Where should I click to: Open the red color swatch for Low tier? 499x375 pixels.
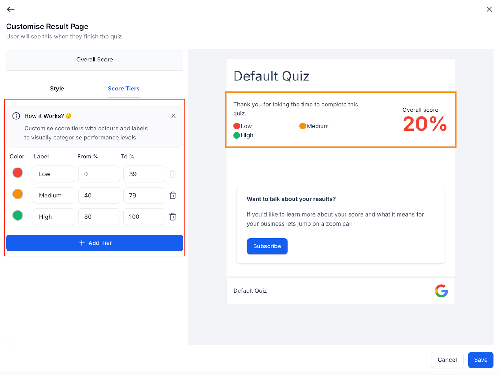click(x=18, y=173)
